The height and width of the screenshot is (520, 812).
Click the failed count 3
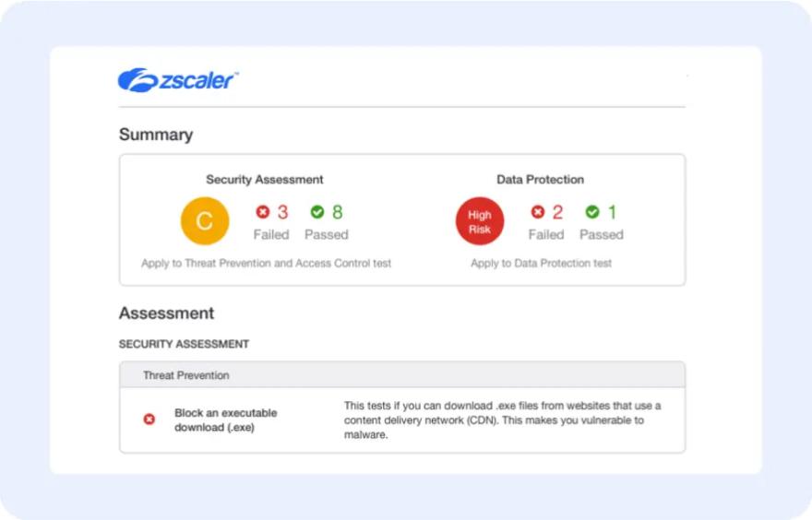pos(282,212)
